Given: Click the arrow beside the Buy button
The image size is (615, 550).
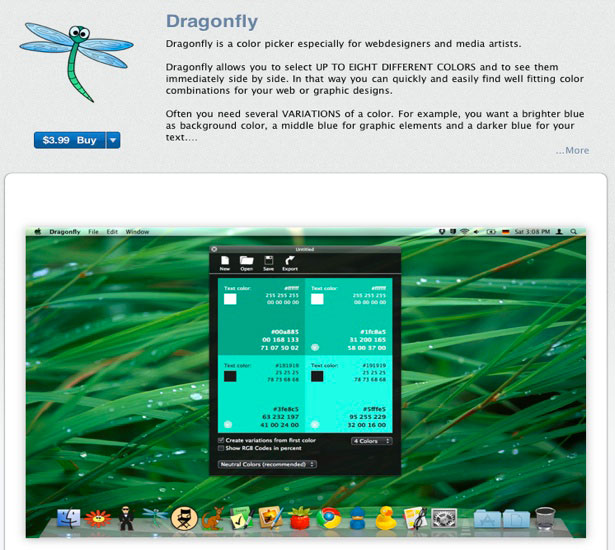Looking at the screenshot, I should tap(113, 140).
